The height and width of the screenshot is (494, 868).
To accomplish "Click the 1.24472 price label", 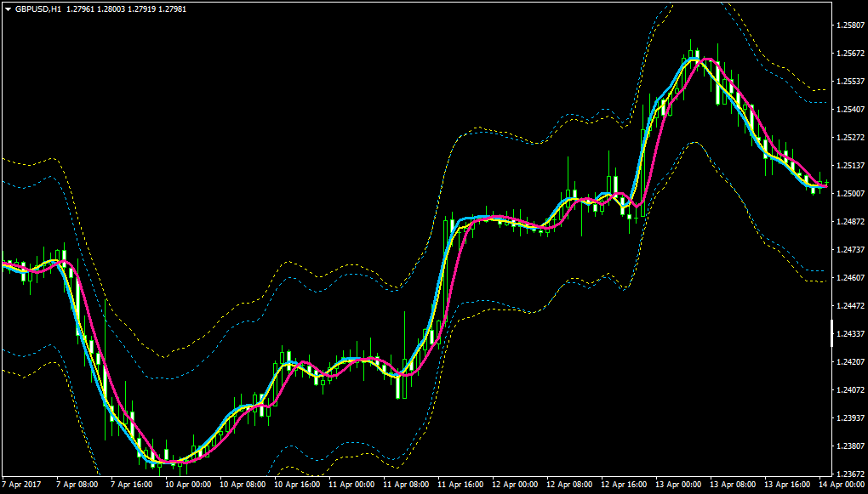I will click(x=850, y=305).
